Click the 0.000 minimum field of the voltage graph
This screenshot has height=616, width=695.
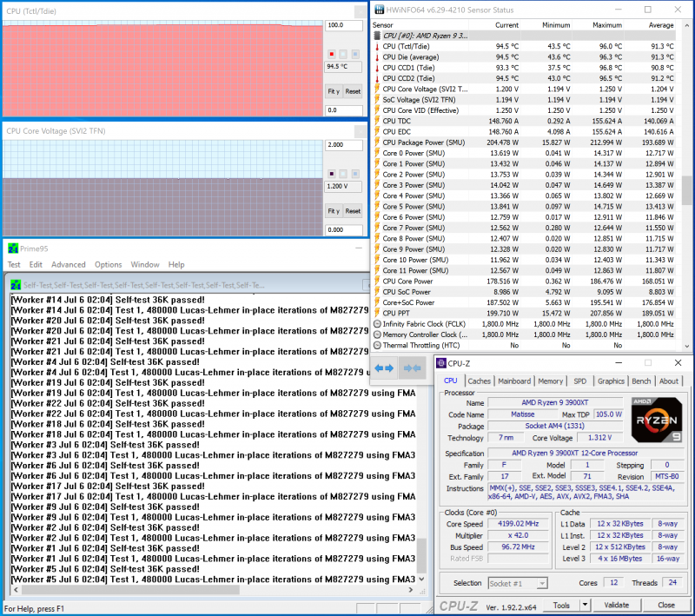point(343,230)
